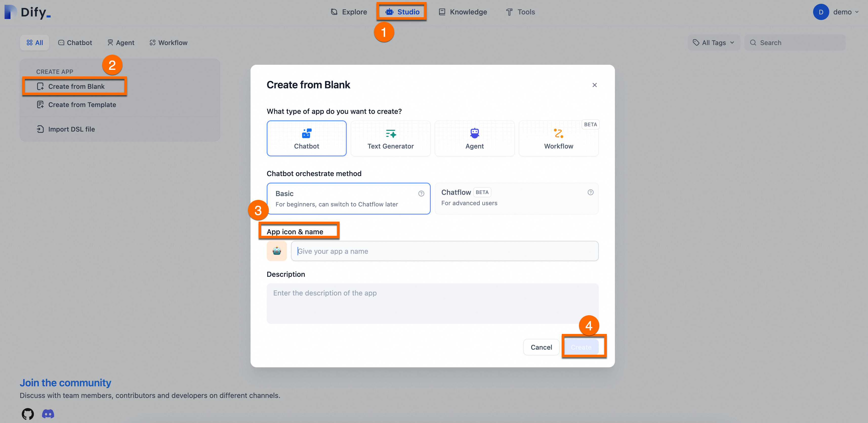Screen dimensions: 868x423
Task: Click the robot app icon picker
Action: (x=277, y=251)
